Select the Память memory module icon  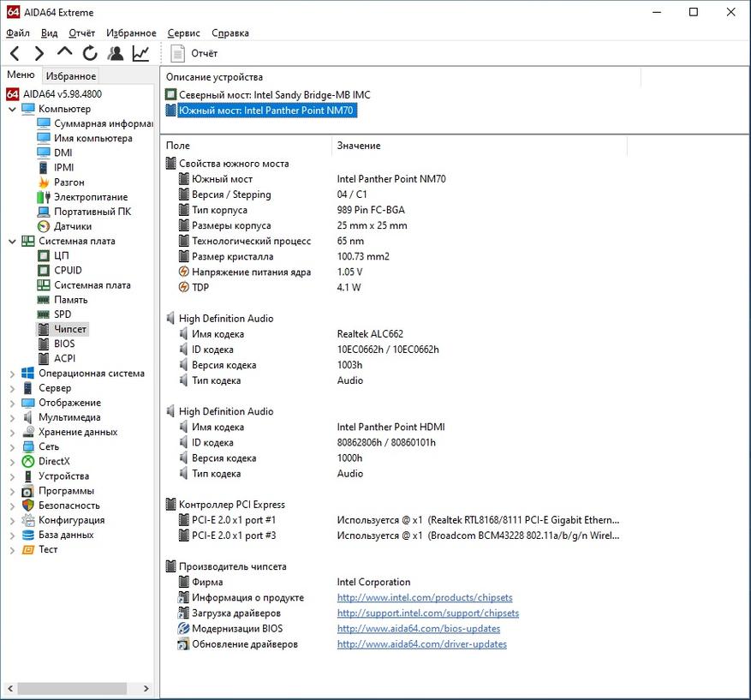click(x=44, y=300)
